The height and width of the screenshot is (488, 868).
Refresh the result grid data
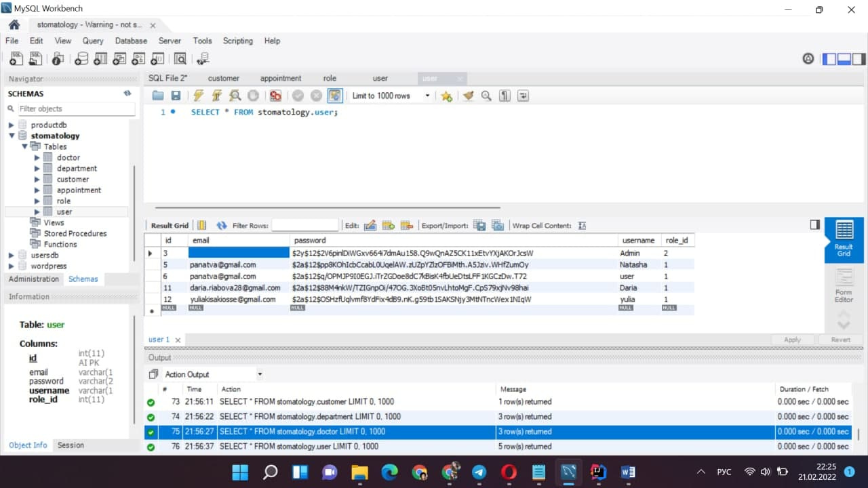point(222,225)
